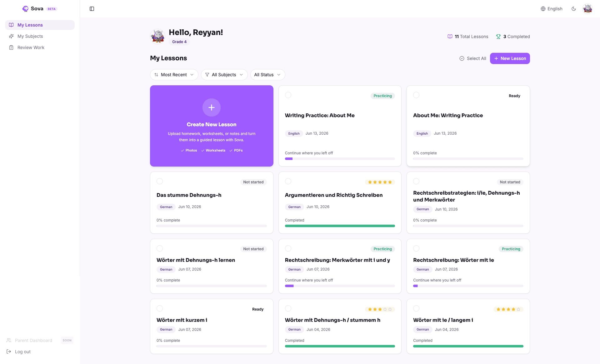Tick the Das stumme Dehnungs-h lesson circle
The image size is (600, 364).
click(160, 181)
